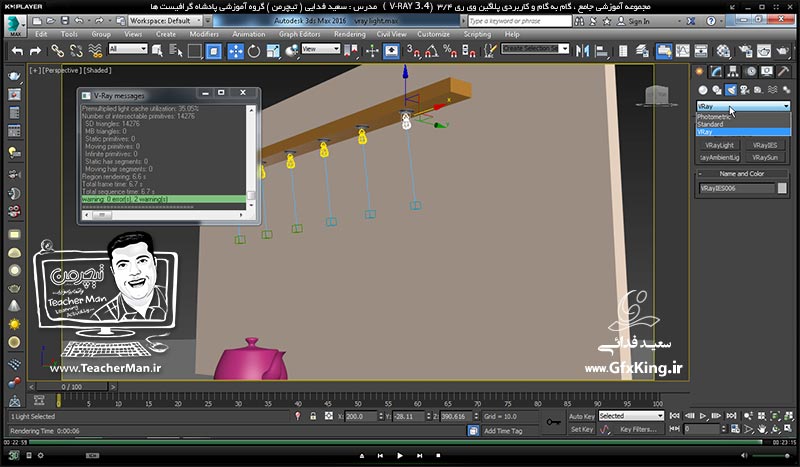Open the Key Filters dialog
The width and height of the screenshot is (800, 467).
coord(638,429)
